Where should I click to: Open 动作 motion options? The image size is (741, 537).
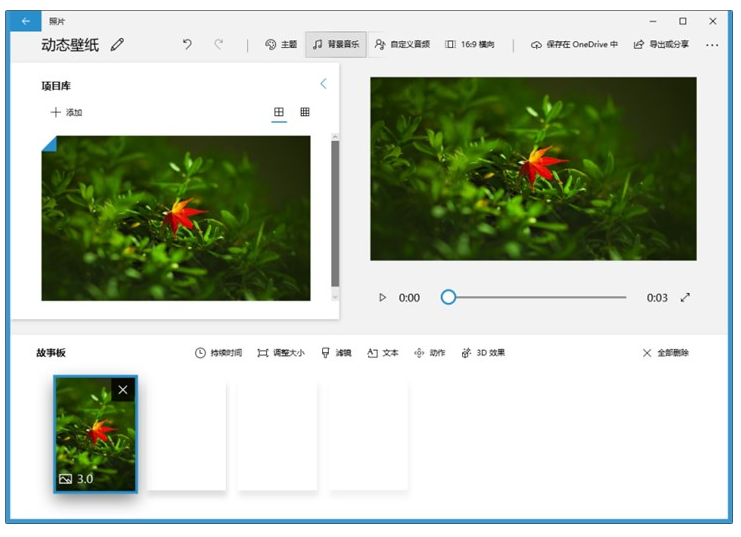[x=430, y=353]
